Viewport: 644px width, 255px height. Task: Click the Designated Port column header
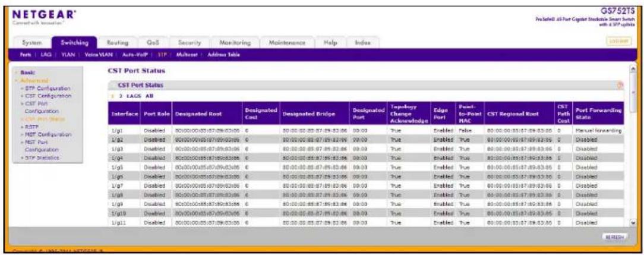coord(368,114)
